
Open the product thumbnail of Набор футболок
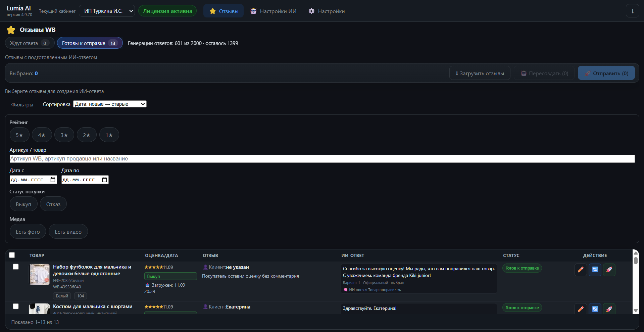click(x=40, y=274)
